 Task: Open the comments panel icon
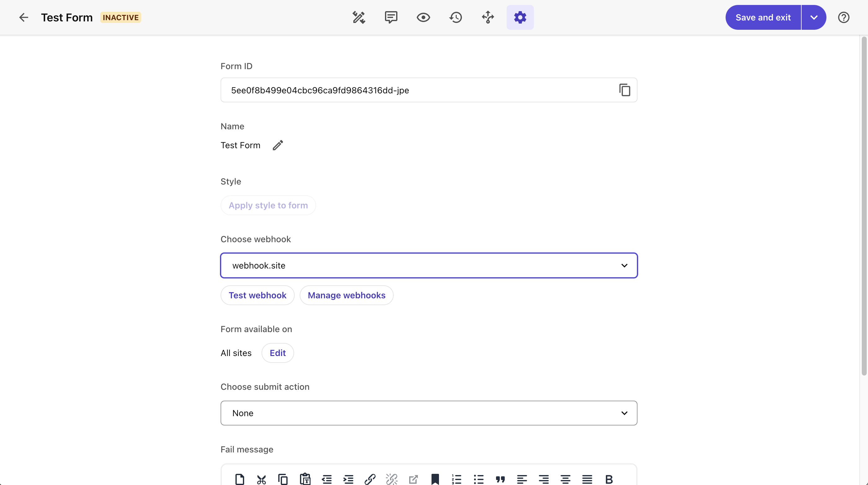(391, 17)
